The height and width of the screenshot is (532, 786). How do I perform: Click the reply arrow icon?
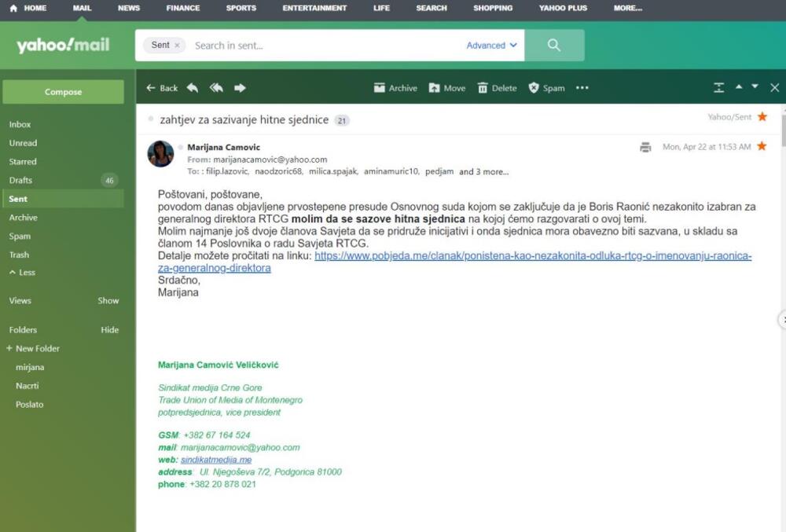point(193,88)
